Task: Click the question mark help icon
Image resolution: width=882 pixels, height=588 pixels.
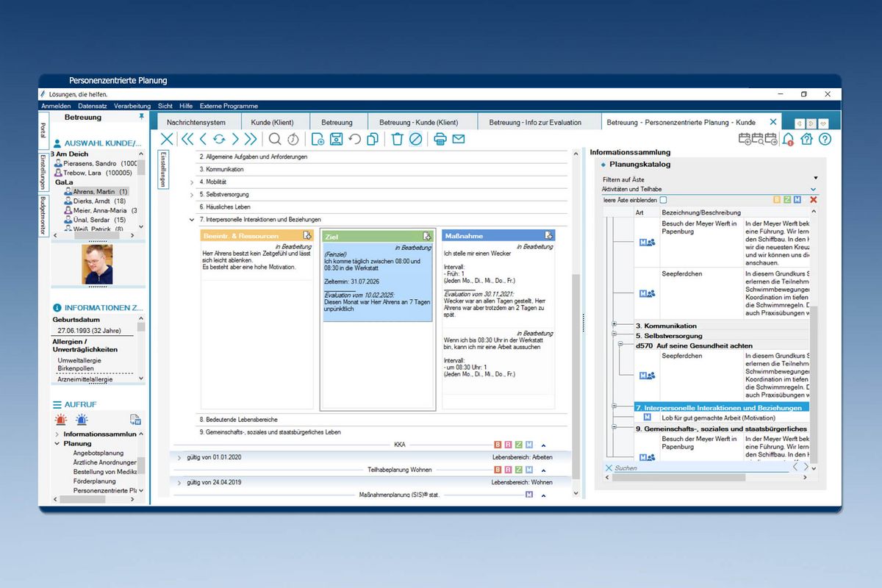Action: point(824,139)
